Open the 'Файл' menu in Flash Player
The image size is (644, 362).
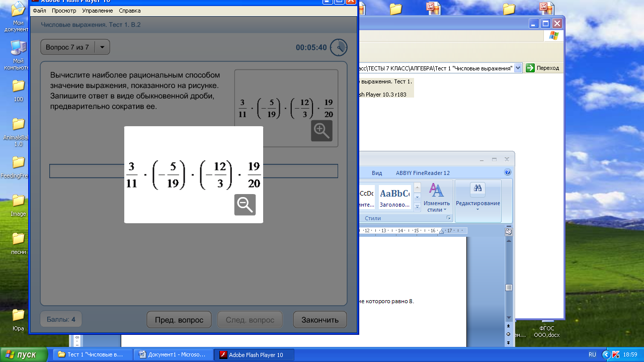click(39, 11)
